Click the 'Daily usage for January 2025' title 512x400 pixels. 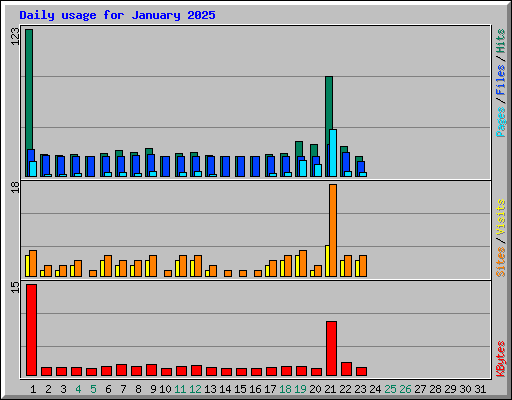tap(117, 15)
